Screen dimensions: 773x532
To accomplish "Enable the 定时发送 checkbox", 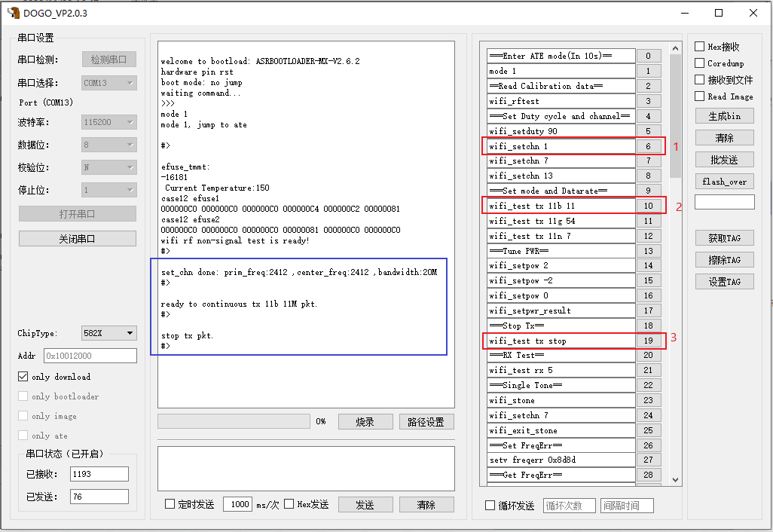I will tap(170, 504).
